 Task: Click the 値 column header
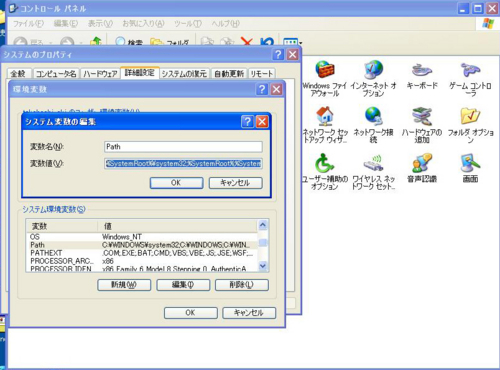point(177,226)
